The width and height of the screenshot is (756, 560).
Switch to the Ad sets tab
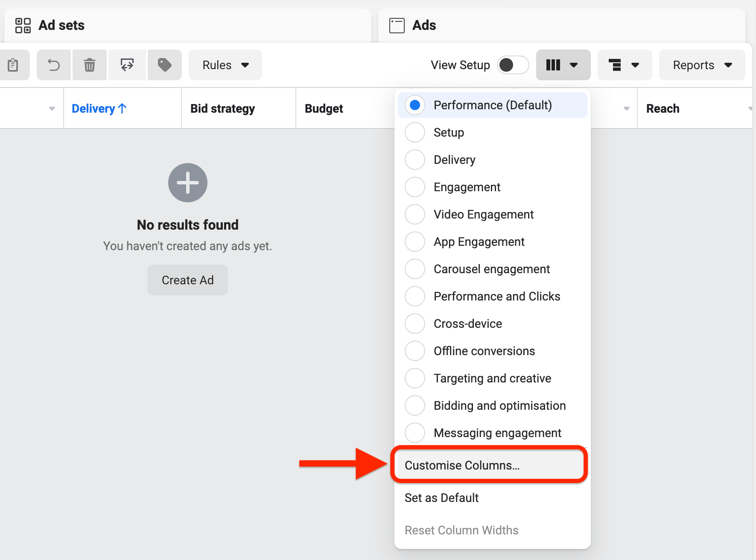(188, 25)
